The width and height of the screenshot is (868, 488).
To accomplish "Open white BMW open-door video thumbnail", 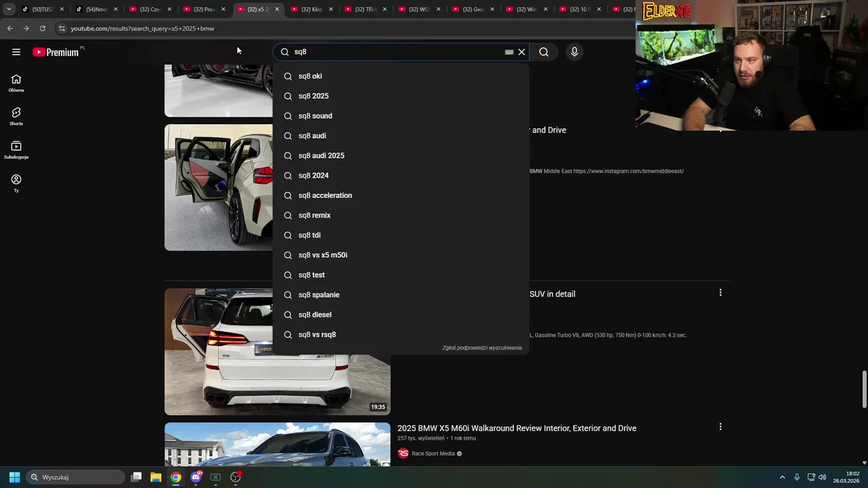I will pyautogui.click(x=219, y=188).
